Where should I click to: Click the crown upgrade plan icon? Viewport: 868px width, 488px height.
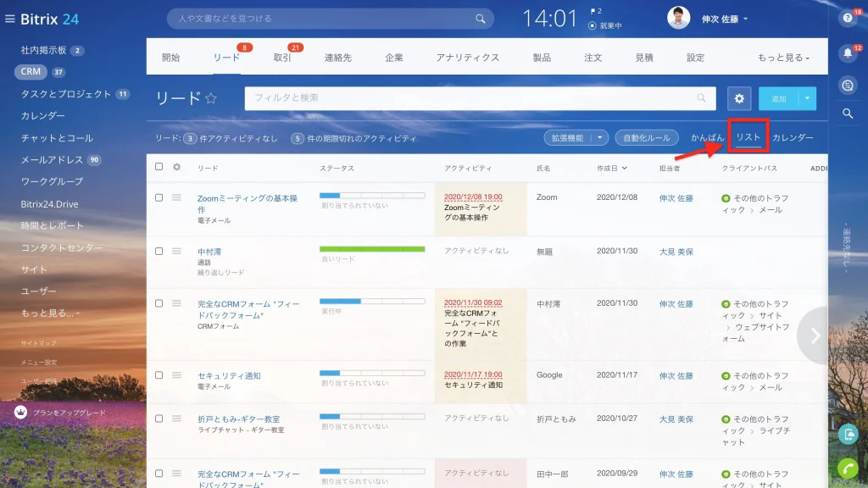20,413
